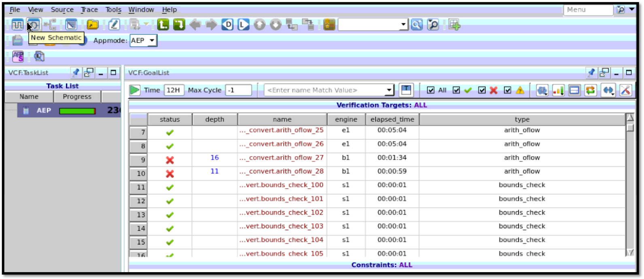The width and height of the screenshot is (644, 279).
Task: Open the small dropdown arrow beside grey copy icon
Action: [x=146, y=24]
